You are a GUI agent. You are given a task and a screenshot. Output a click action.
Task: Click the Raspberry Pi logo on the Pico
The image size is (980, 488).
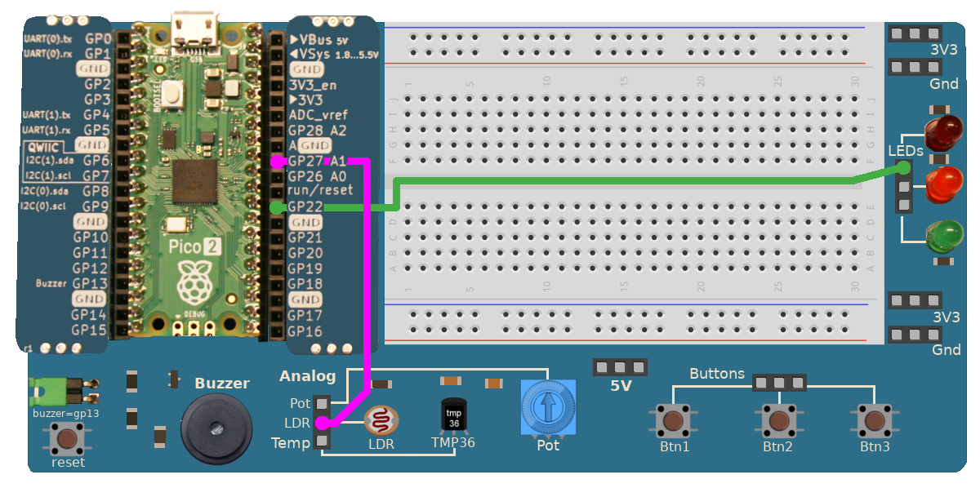[194, 282]
